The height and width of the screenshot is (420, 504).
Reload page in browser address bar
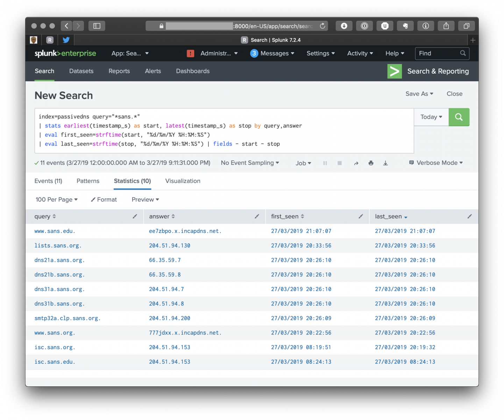tap(322, 26)
